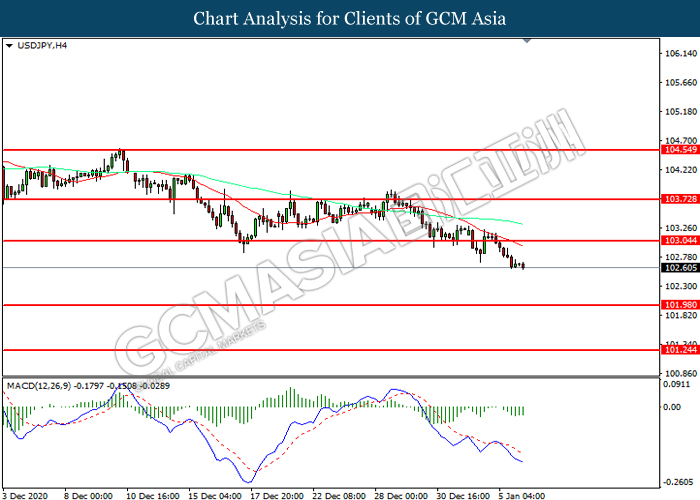The height and width of the screenshot is (500, 700).
Task: Click the "28 Dec 00:00" date label
Action: click(401, 496)
